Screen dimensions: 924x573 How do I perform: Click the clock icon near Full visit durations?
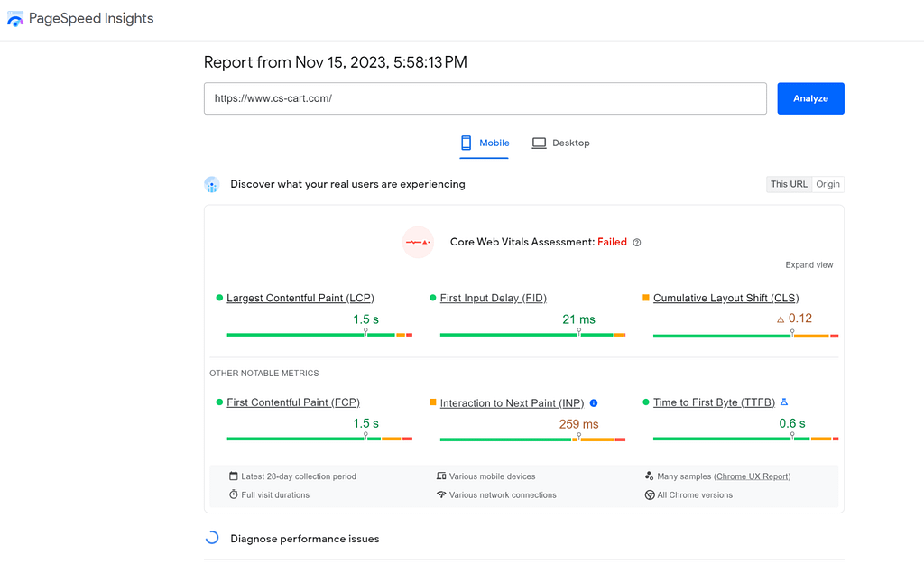[232, 494]
